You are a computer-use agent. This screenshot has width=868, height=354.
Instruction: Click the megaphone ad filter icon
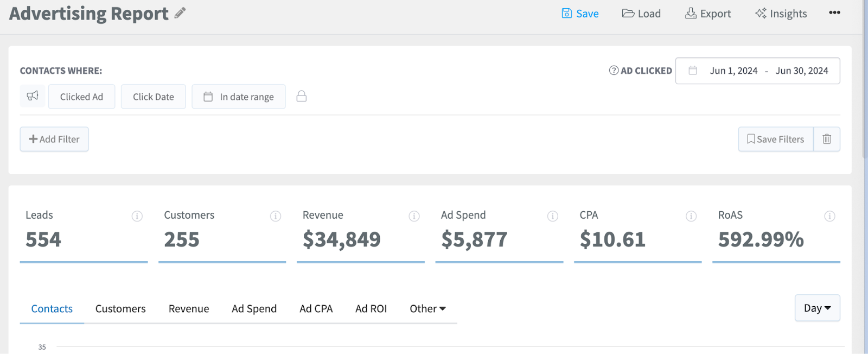pyautogui.click(x=33, y=96)
